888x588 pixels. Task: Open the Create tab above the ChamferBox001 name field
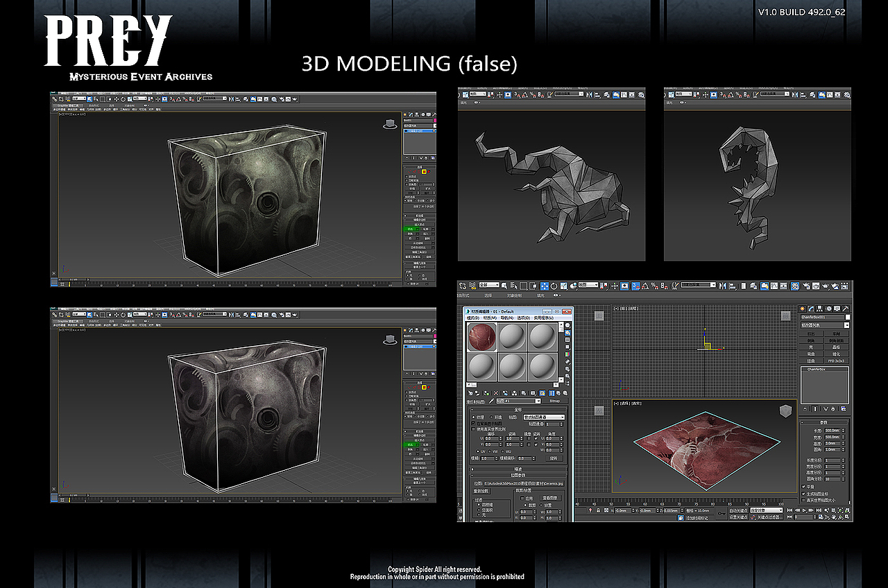[803, 309]
